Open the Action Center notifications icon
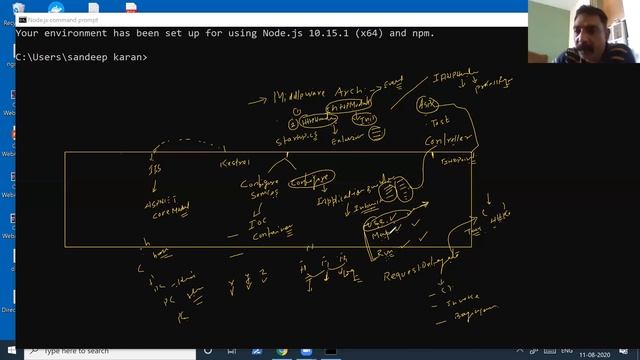 623,351
